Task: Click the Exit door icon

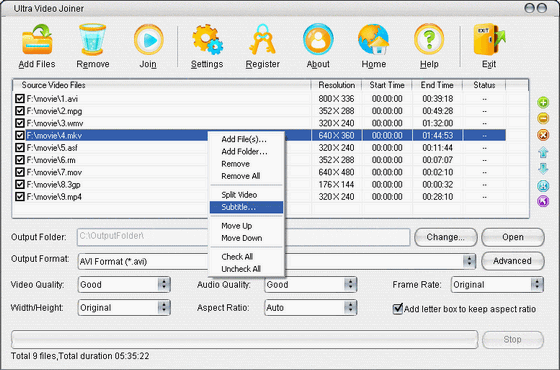Action: (489, 39)
